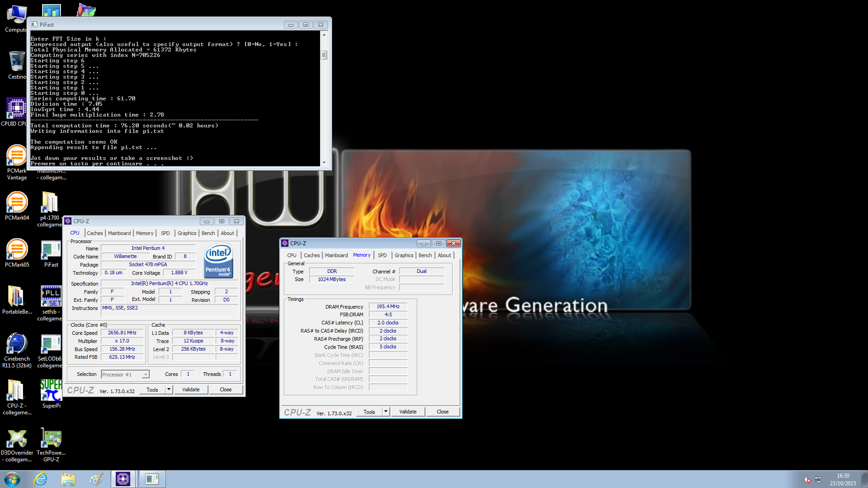Viewport: 868px width, 488px height.
Task: Click Close button in Memory CPU-Z window
Action: coord(443,412)
